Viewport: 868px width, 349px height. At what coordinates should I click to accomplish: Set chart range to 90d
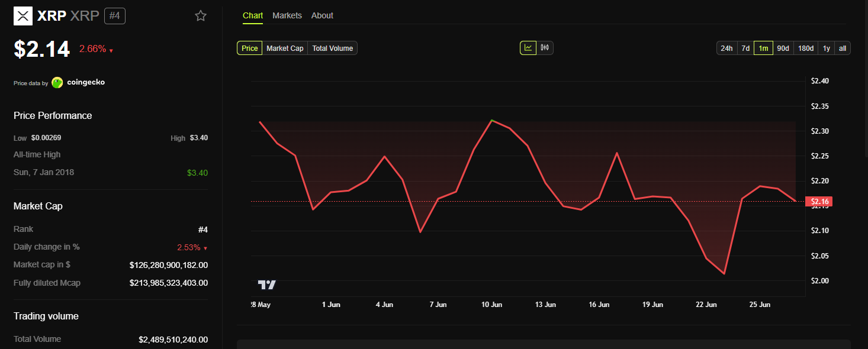tap(783, 49)
